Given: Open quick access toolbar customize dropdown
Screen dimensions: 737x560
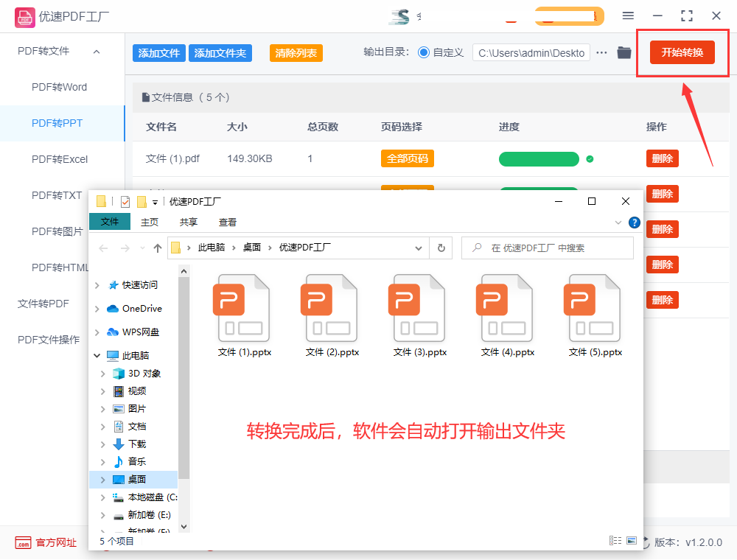Looking at the screenshot, I should (x=155, y=203).
